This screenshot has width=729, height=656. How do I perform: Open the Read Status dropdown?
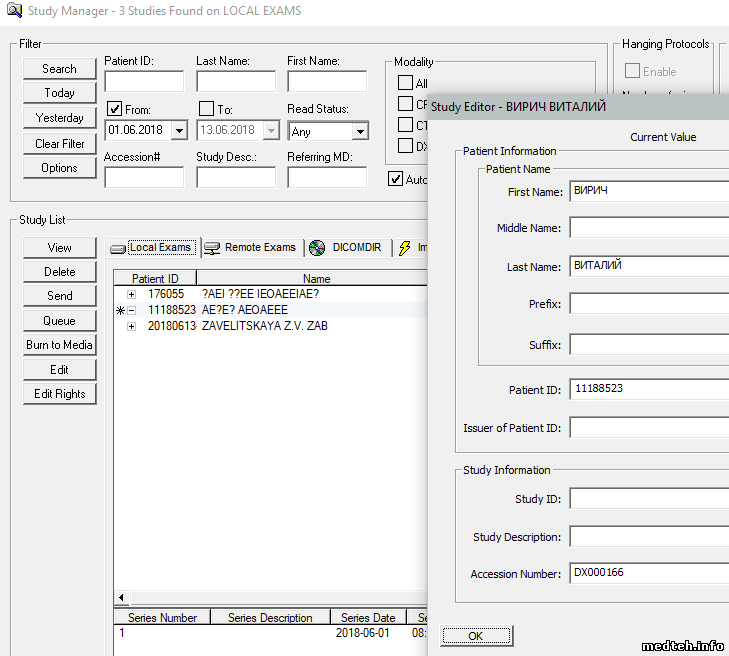360,131
